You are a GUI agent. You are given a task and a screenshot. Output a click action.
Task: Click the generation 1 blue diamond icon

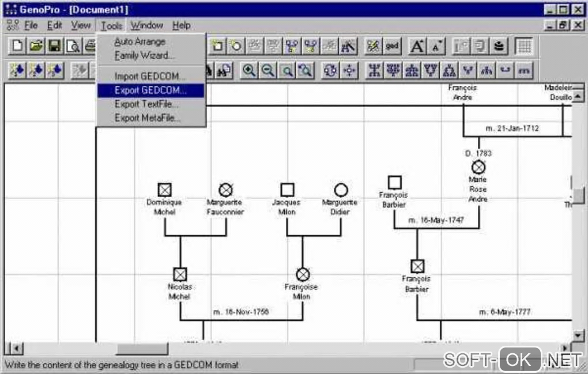(17, 70)
